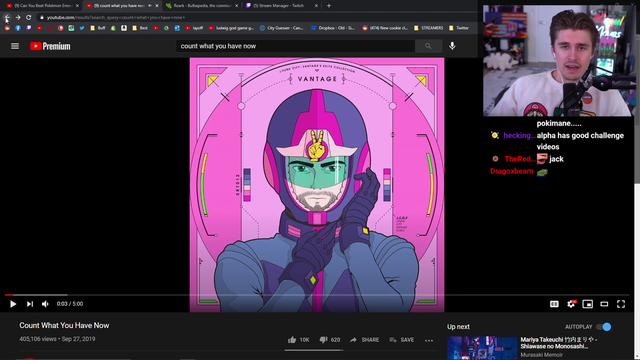This screenshot has height=360, width=640.
Task: Share the video
Action: [x=364, y=340]
